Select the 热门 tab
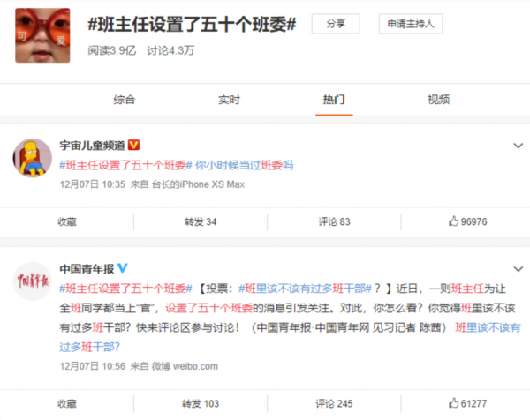The height and width of the screenshot is (420, 530). 334,100
